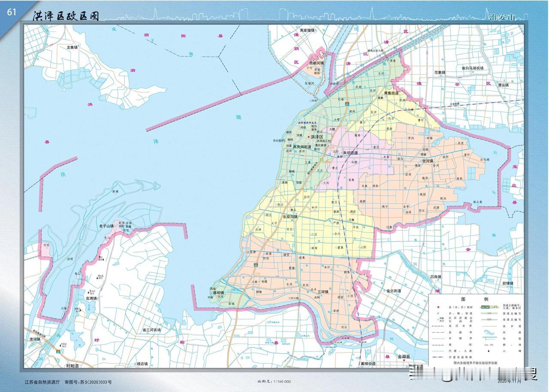Click the 西顺河镇 label
The height and width of the screenshot is (392, 549).
point(317,63)
